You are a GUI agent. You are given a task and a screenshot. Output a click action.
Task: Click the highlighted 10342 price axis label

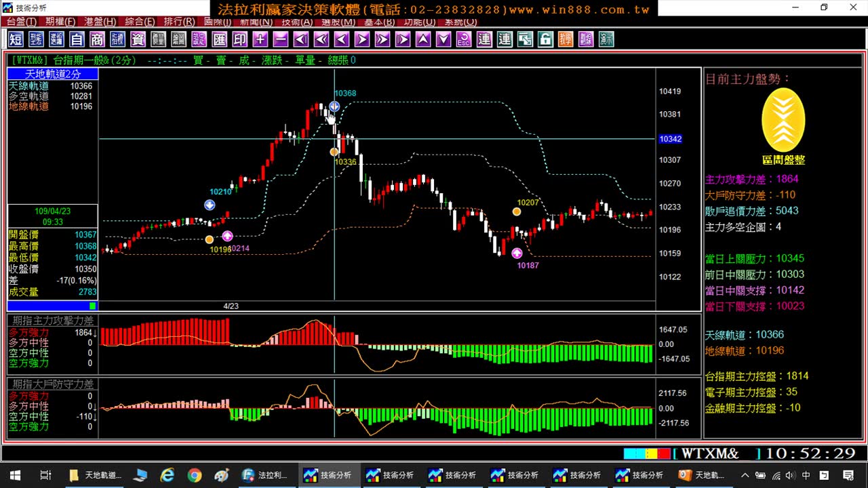pyautogui.click(x=670, y=139)
